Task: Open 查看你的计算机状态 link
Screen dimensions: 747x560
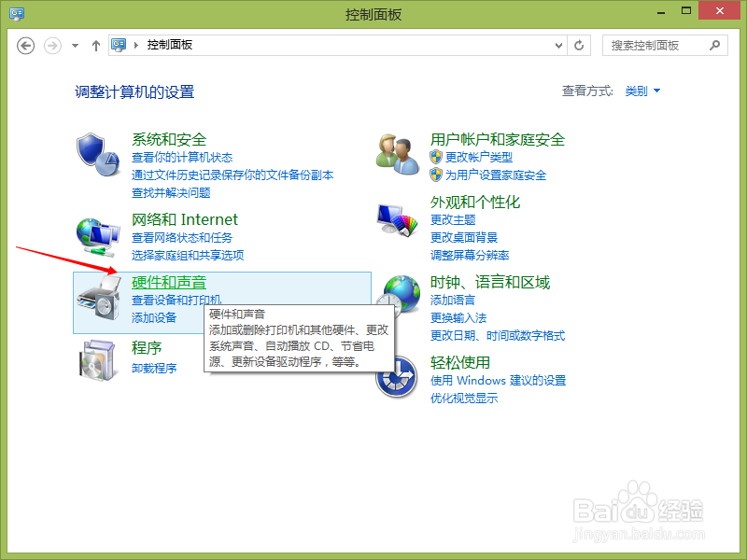Action: pos(182,157)
